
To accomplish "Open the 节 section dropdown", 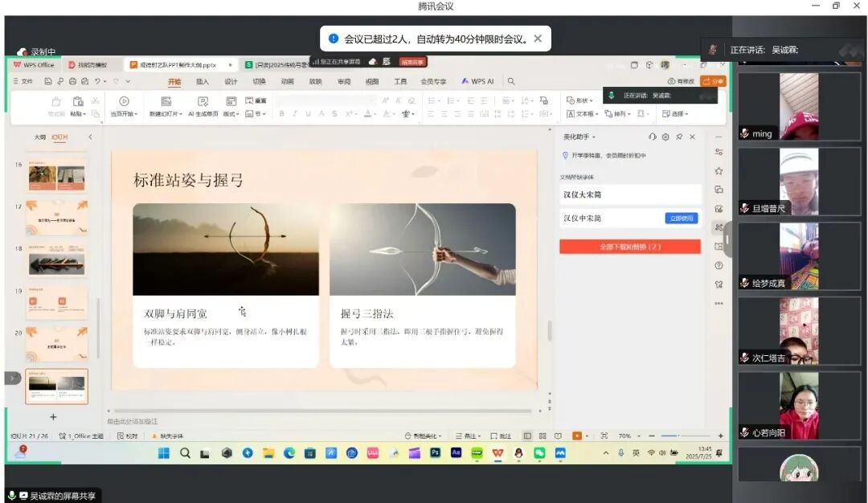I will tap(256, 113).
